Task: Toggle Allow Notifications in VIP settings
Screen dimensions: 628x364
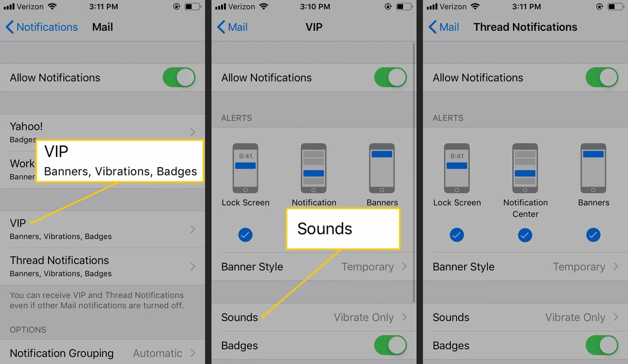Action: 390,78
